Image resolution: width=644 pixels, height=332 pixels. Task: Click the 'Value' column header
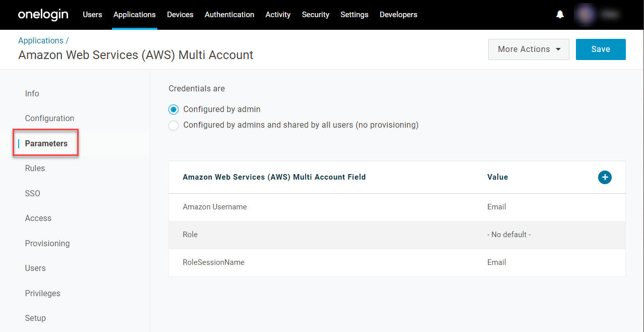click(x=498, y=177)
